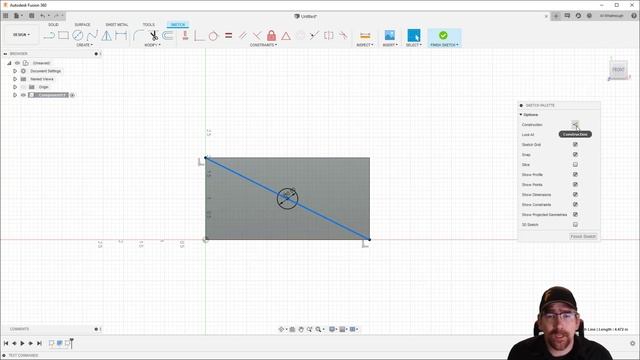Toggle the Sketch Grid checkbox
640x360 pixels.
pyautogui.click(x=575, y=144)
